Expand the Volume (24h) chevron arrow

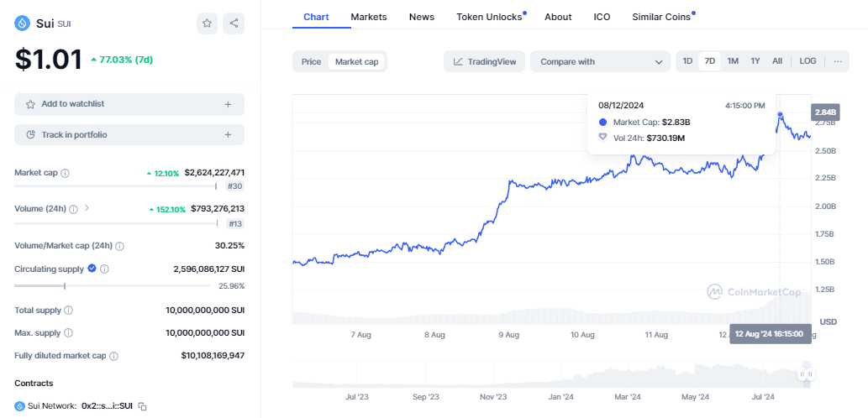click(87, 208)
